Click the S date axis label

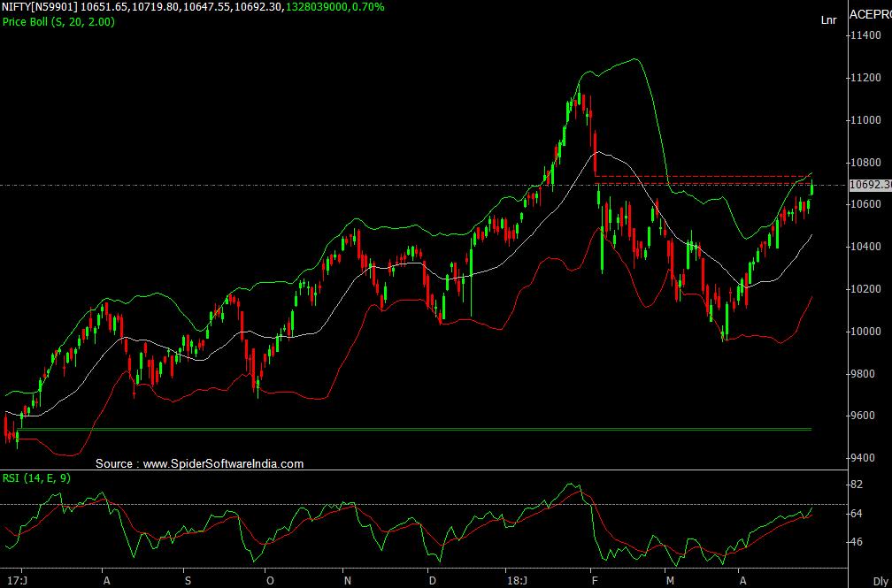click(188, 581)
